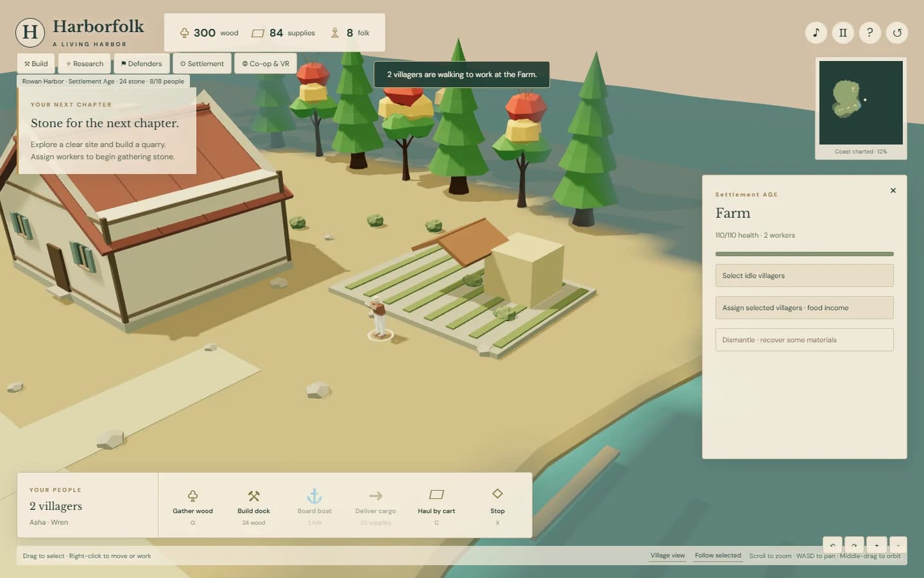Click the '2 villagers' label
The width and height of the screenshot is (924, 578).
[x=56, y=506]
